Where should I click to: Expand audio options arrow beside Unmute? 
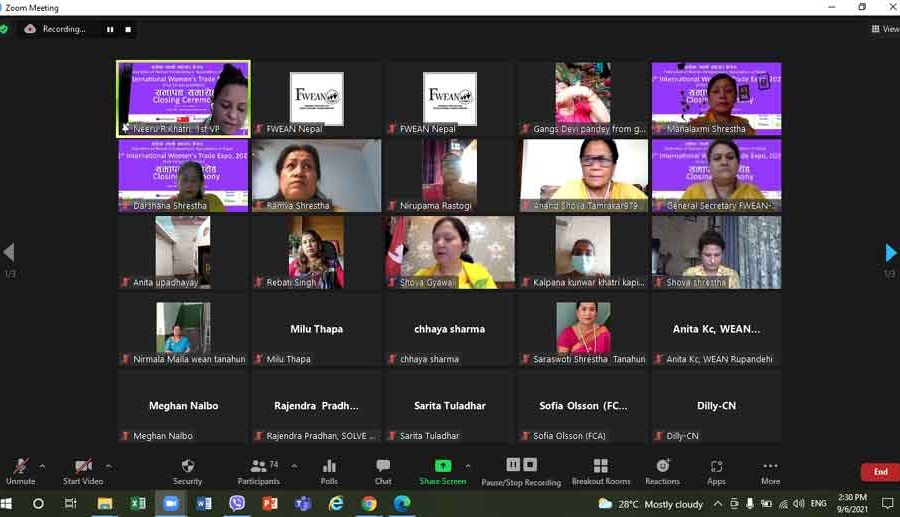tap(42, 465)
